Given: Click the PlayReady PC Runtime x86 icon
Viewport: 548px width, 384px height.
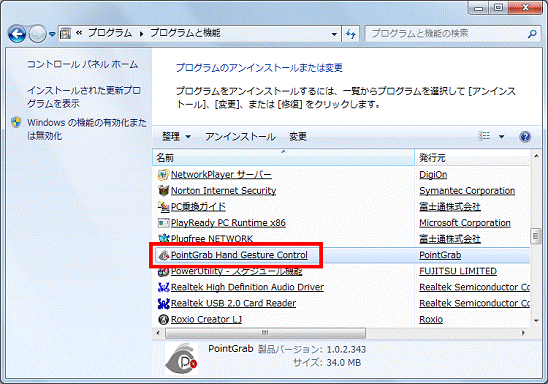Looking at the screenshot, I should [163, 223].
